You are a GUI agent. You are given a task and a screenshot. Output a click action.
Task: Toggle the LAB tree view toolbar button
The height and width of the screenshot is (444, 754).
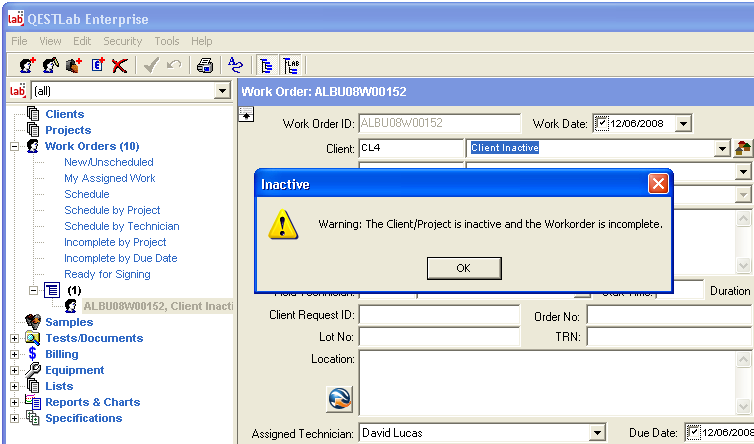coord(292,66)
